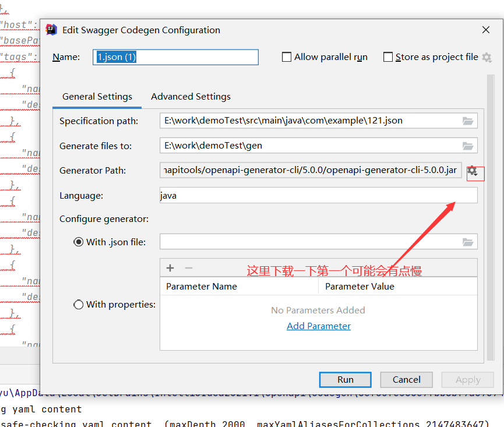Open the Specification path folder browser
504x427 pixels.
468,121
